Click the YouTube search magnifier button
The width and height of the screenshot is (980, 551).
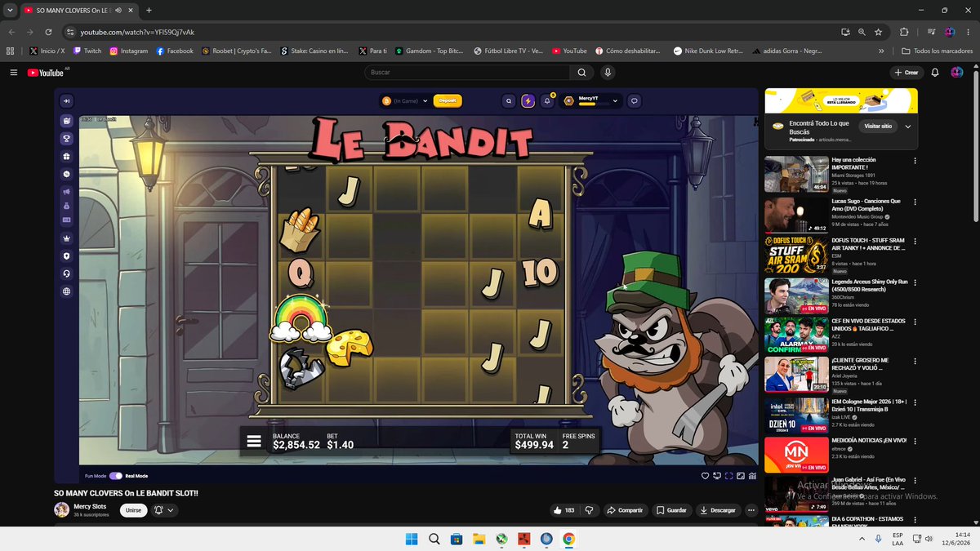581,73
